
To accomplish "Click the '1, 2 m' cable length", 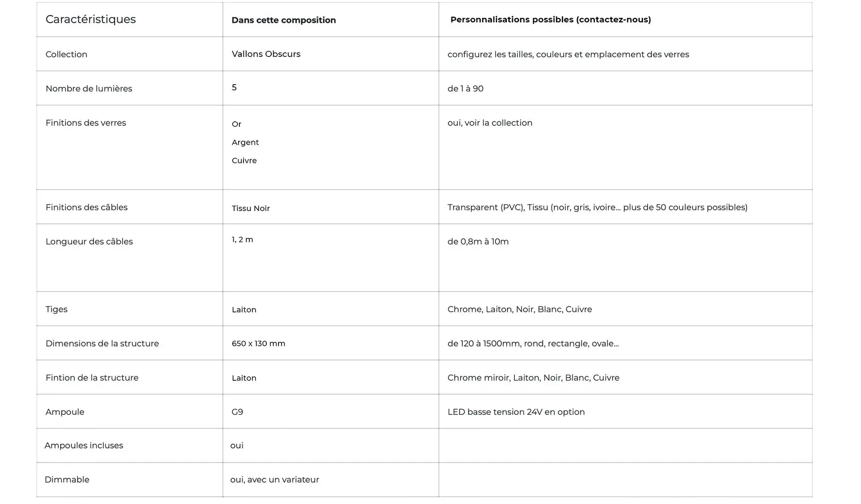I will click(x=242, y=240).
